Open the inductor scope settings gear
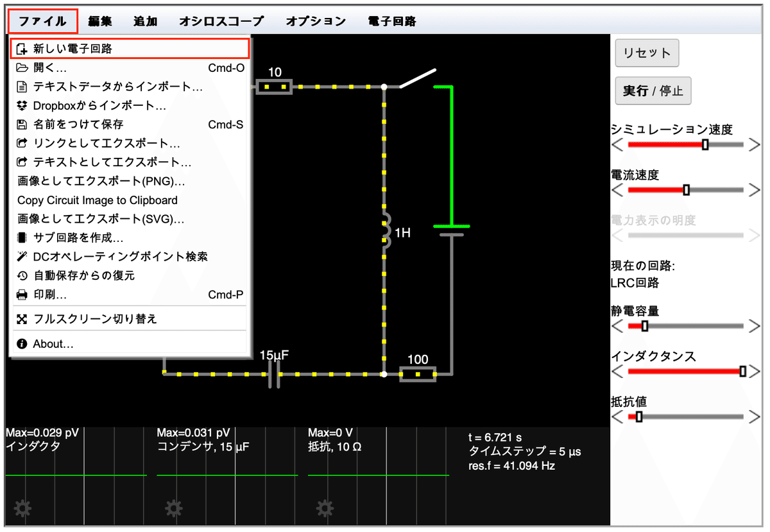770x532 pixels. click(x=22, y=510)
